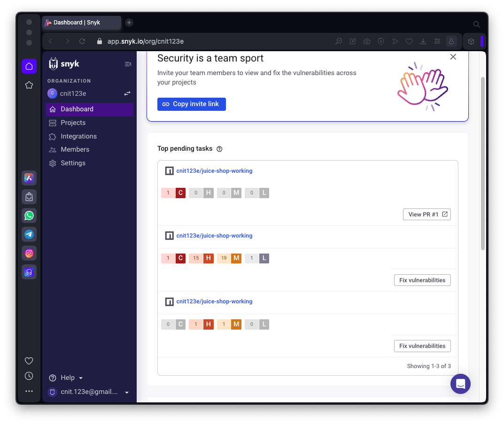504x424 pixels.
Task: Click the 1 L low severity badge
Action: pos(257,258)
